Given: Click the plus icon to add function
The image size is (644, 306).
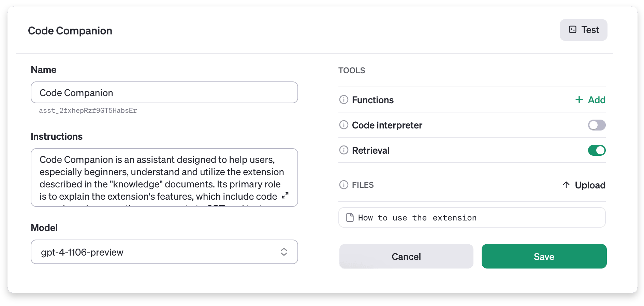Looking at the screenshot, I should coord(579,100).
